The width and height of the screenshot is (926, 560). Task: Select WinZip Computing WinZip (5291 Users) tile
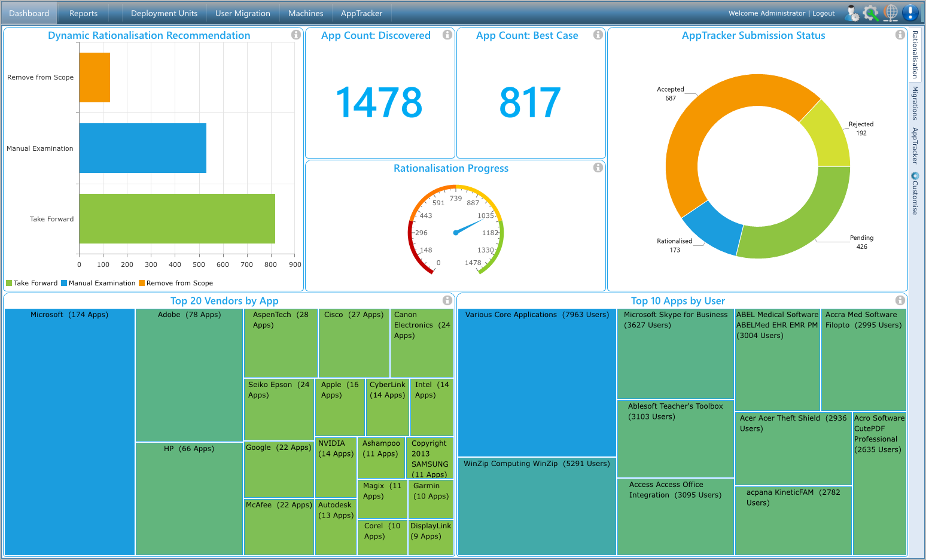(x=537, y=506)
